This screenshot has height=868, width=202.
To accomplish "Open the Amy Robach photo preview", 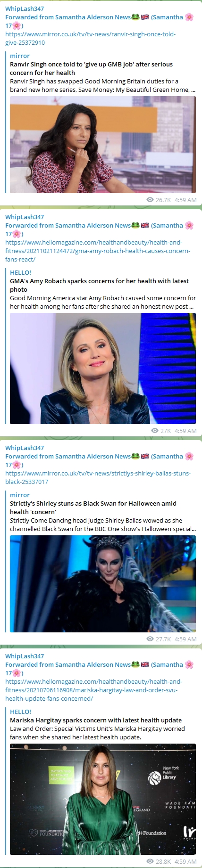I will pos(103,368).
